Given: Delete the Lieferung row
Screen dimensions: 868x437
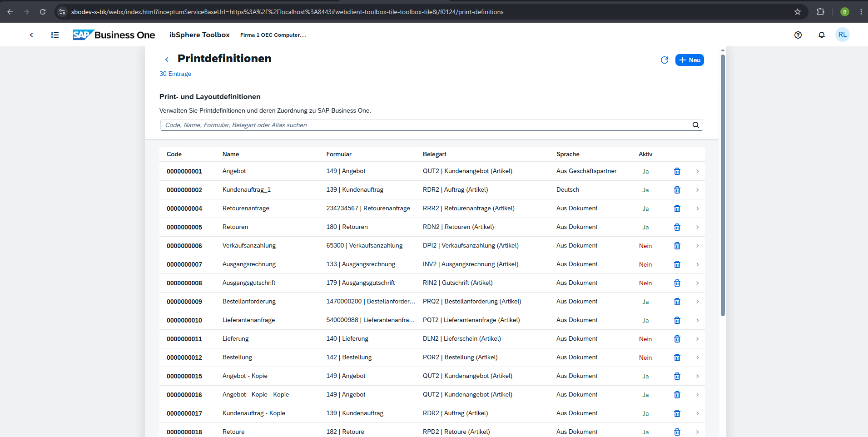Looking at the screenshot, I should 677,339.
